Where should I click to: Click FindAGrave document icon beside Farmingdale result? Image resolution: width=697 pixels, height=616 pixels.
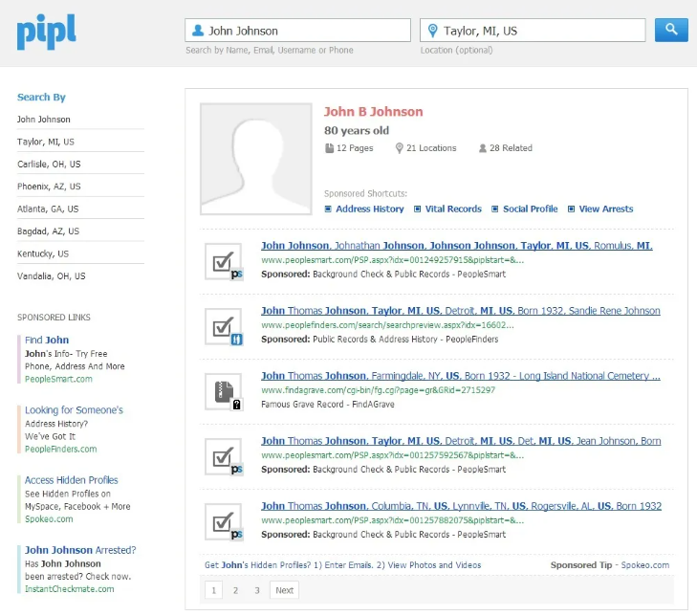coord(224,392)
